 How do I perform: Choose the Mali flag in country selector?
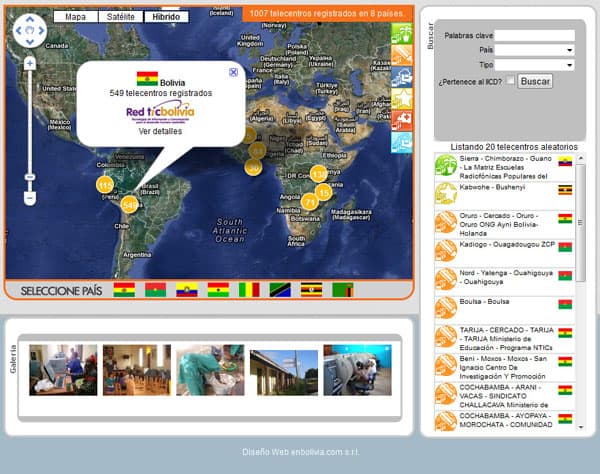pos(249,290)
